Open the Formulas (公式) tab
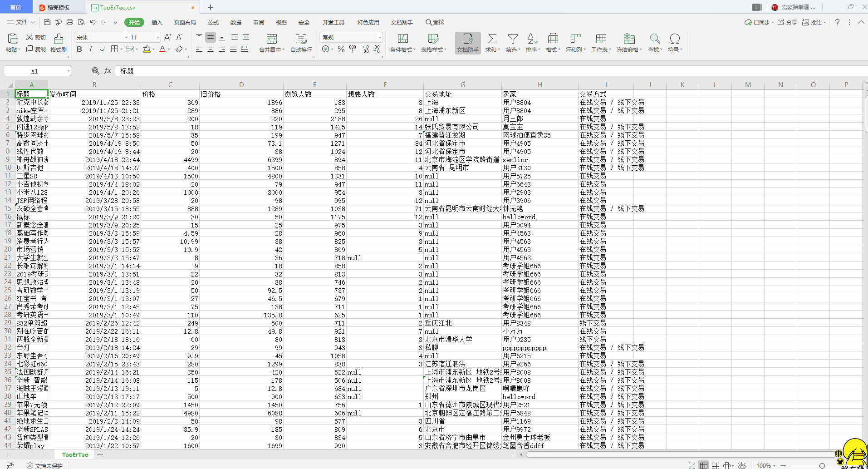The width and height of the screenshot is (868, 469). coord(213,22)
